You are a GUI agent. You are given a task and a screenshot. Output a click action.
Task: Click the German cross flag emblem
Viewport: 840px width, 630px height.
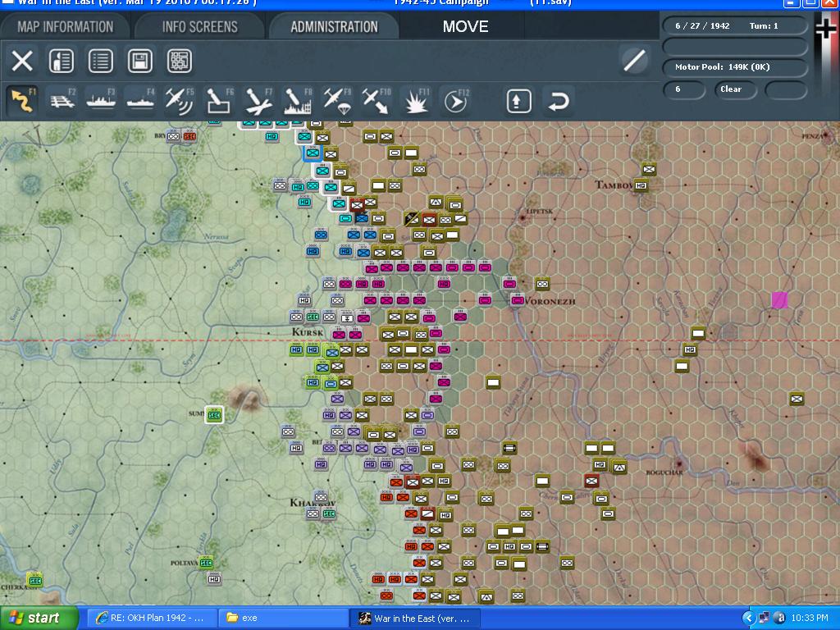click(x=825, y=28)
